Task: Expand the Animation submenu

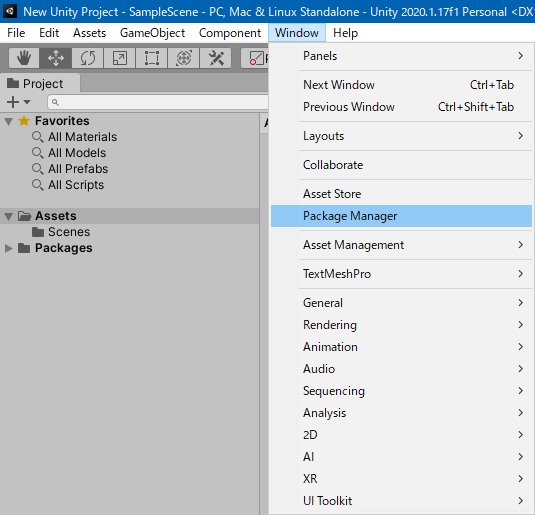Action: tap(401, 347)
